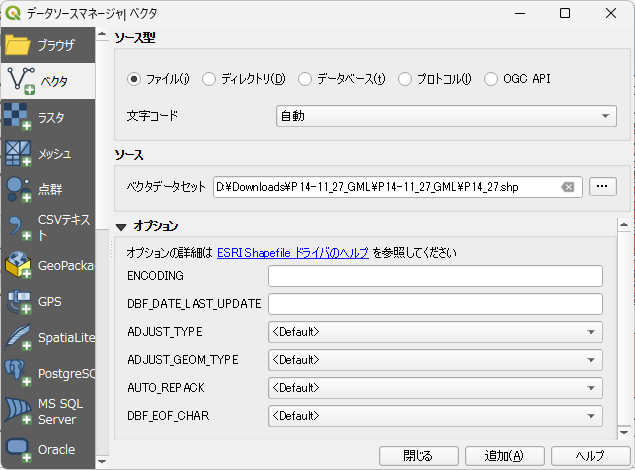Click the 追加 (Add) button

click(504, 456)
